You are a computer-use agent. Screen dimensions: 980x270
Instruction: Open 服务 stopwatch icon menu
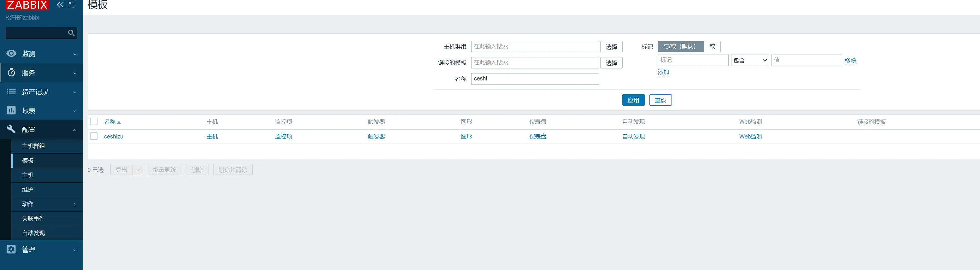click(11, 73)
